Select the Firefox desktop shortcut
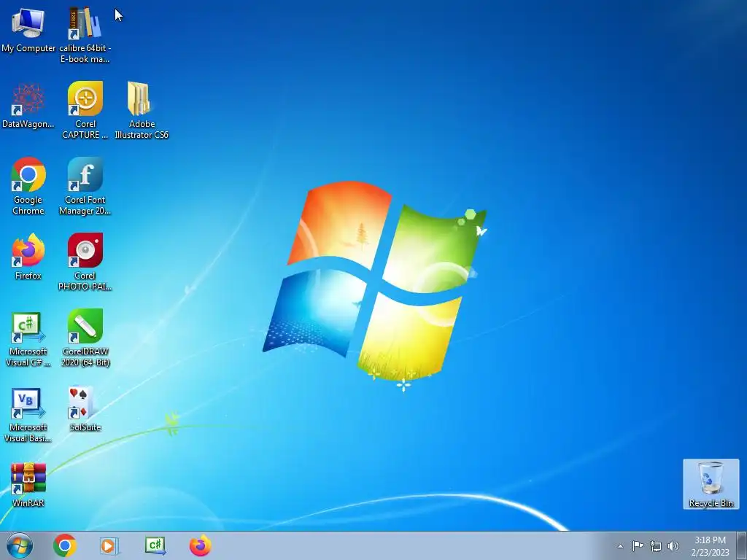Screen dimensions: 747x560 click(28, 257)
